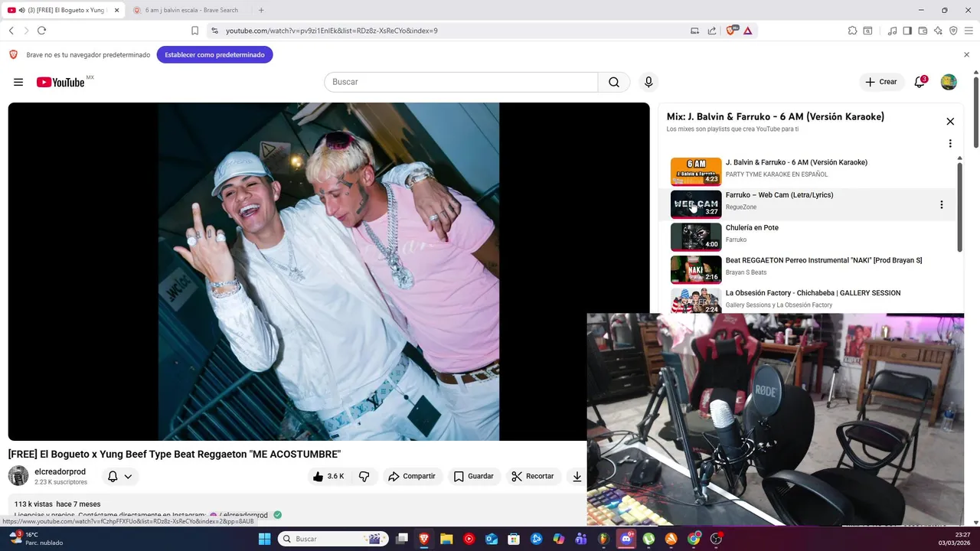The width and height of the screenshot is (980, 551).
Task: Click the YouTube search magnifier button
Action: (614, 82)
